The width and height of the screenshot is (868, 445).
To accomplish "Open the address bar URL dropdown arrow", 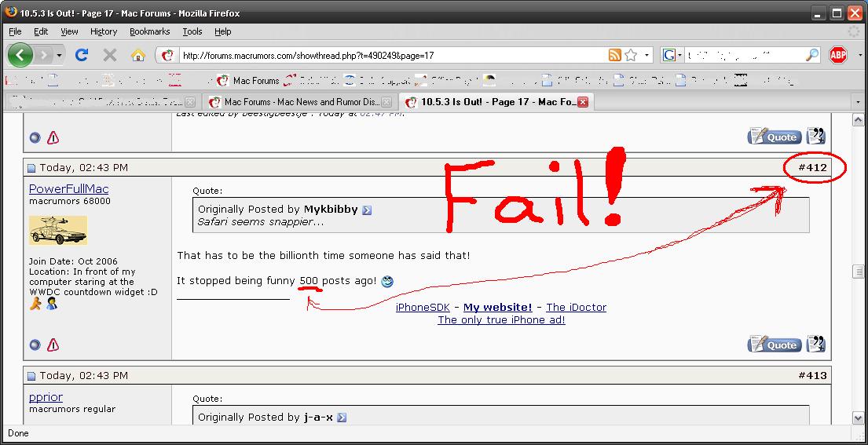I will pos(646,55).
